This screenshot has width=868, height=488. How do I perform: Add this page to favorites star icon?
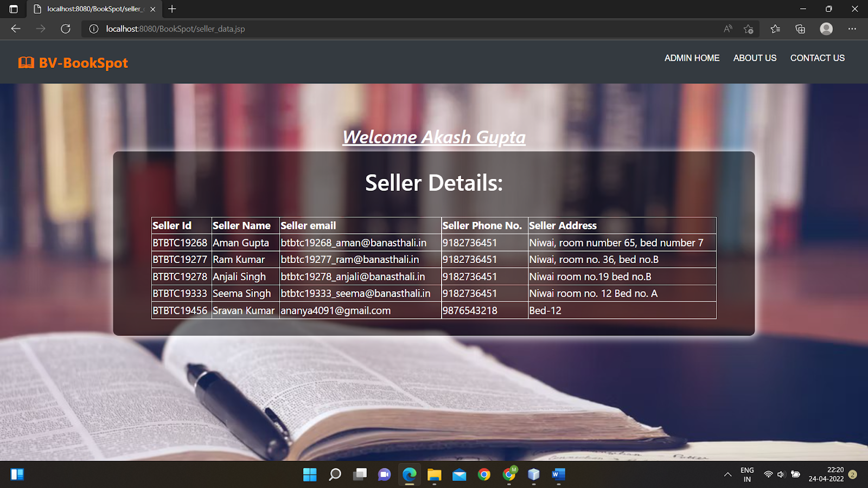[x=749, y=29]
